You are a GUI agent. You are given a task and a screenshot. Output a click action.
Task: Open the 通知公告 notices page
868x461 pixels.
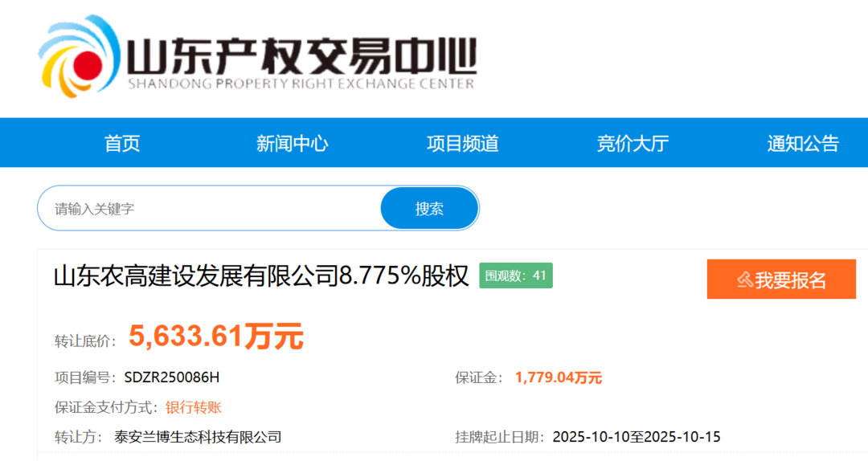point(802,144)
